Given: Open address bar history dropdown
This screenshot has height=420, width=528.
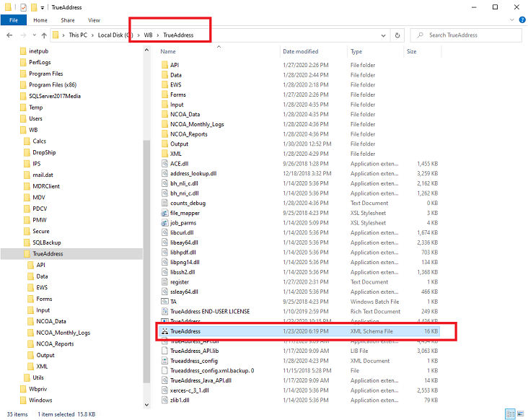Looking at the screenshot, I should coord(383,35).
